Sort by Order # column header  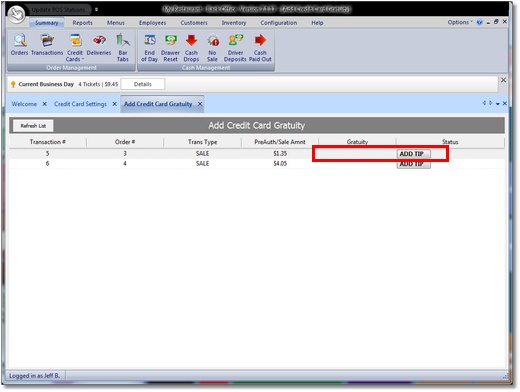(x=125, y=142)
